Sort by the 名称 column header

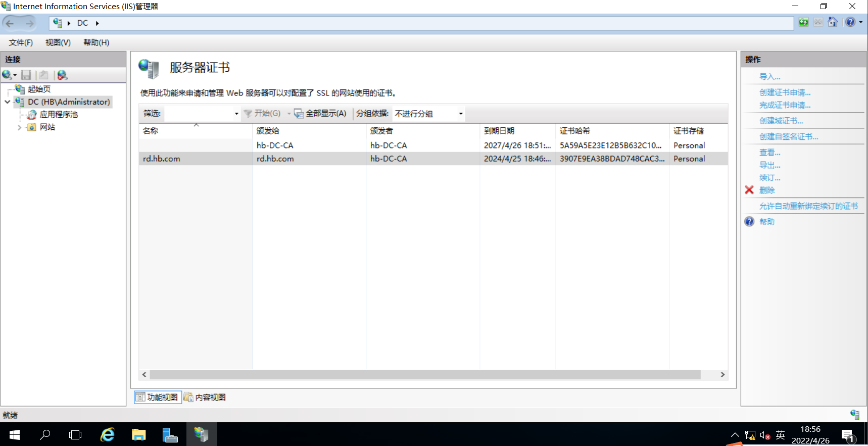[196, 130]
